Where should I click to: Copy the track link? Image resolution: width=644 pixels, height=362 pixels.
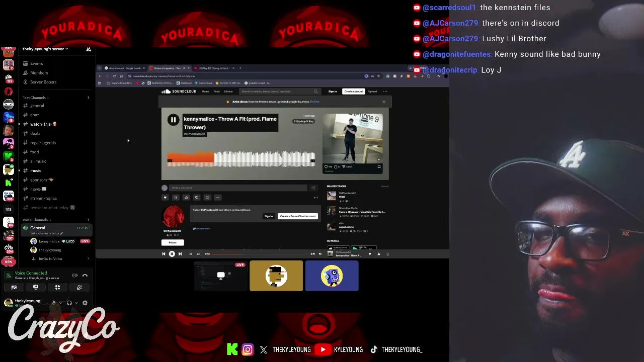(x=197, y=198)
